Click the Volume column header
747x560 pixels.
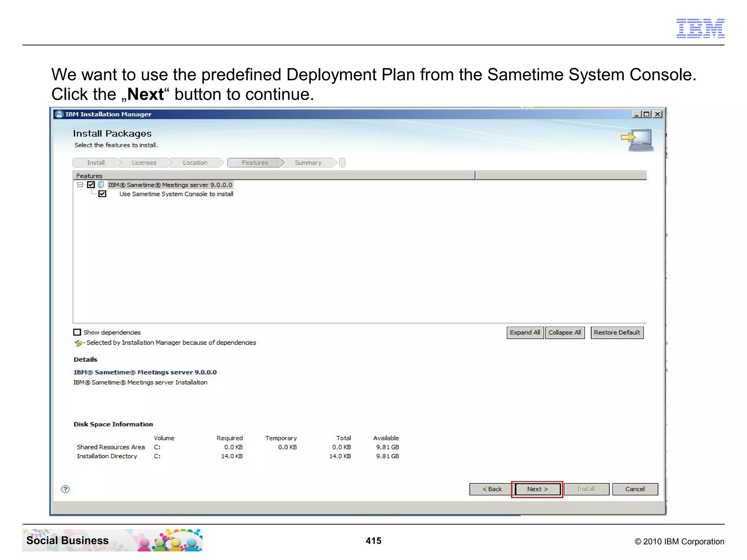pos(164,438)
